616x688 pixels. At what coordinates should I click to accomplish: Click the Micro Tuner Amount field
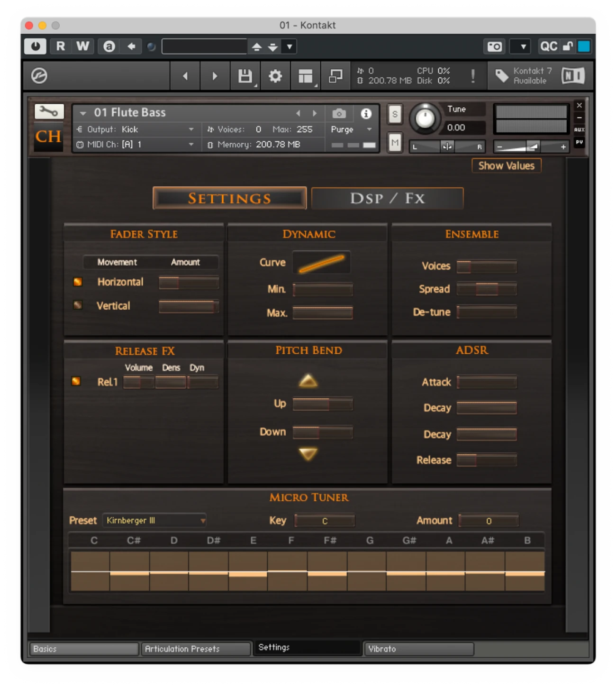(489, 521)
